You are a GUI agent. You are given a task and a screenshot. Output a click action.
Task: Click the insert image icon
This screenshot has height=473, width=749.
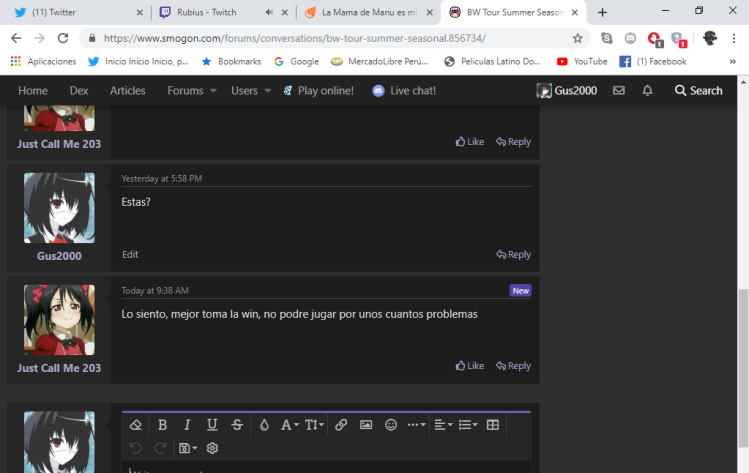tap(366, 425)
